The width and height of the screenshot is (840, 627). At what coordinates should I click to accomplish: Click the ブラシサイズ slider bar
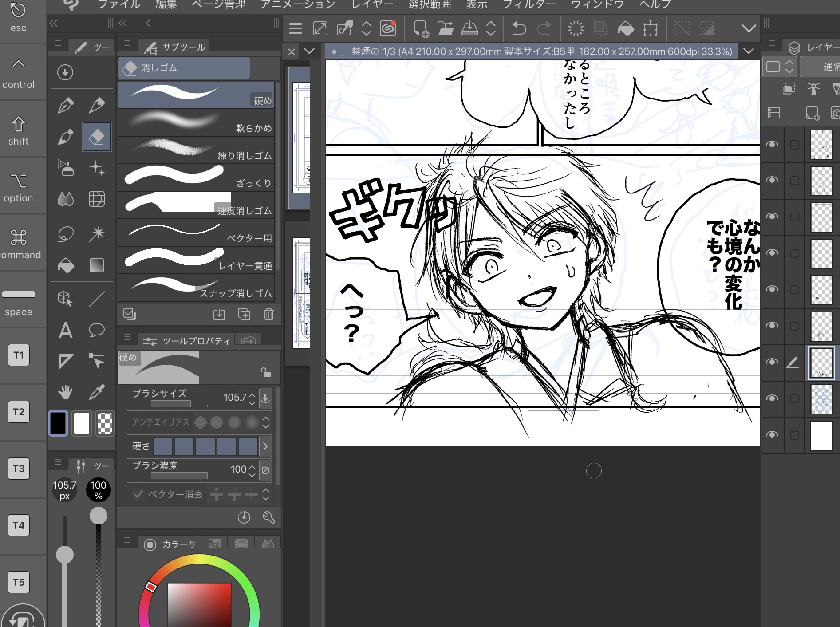pos(179,404)
